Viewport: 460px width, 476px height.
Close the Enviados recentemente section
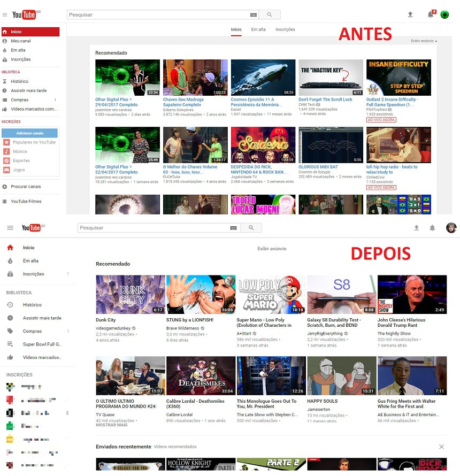tap(441, 447)
